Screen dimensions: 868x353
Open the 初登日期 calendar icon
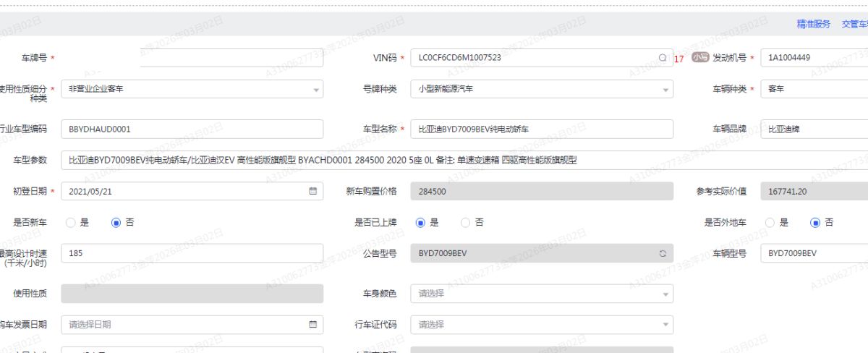point(313,192)
